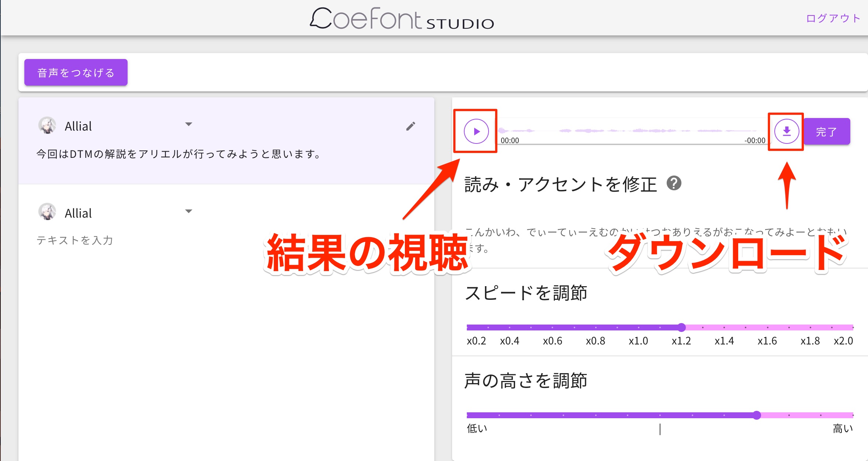The height and width of the screenshot is (461, 868).
Task: Click the 声の高さを調節 heading
Action: click(526, 380)
